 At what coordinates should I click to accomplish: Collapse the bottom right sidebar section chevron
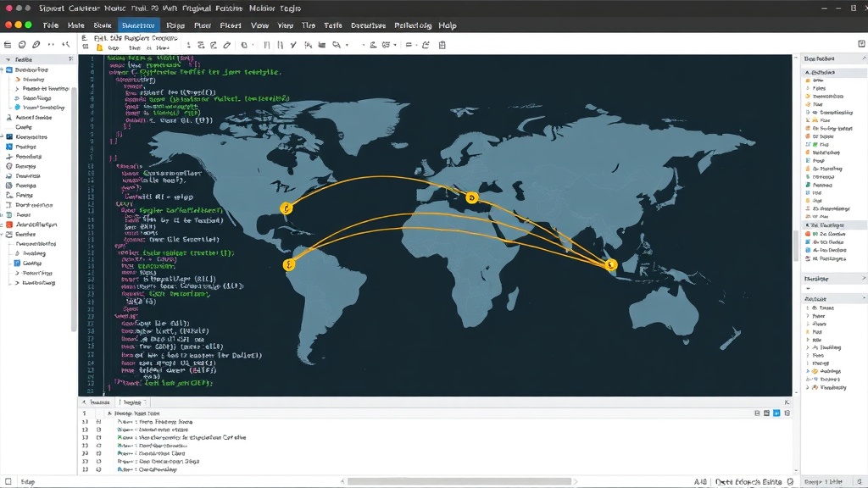click(864, 298)
